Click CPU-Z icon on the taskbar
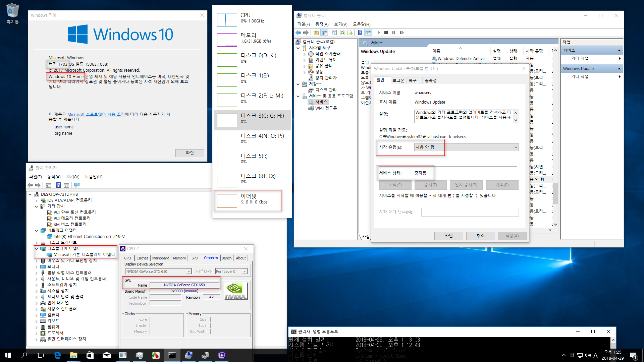644x362 pixels. [x=222, y=355]
